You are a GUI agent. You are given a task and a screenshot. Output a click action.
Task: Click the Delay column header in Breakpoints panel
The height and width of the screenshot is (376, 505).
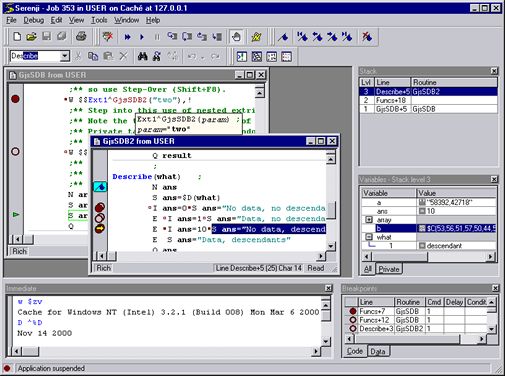pyautogui.click(x=454, y=302)
